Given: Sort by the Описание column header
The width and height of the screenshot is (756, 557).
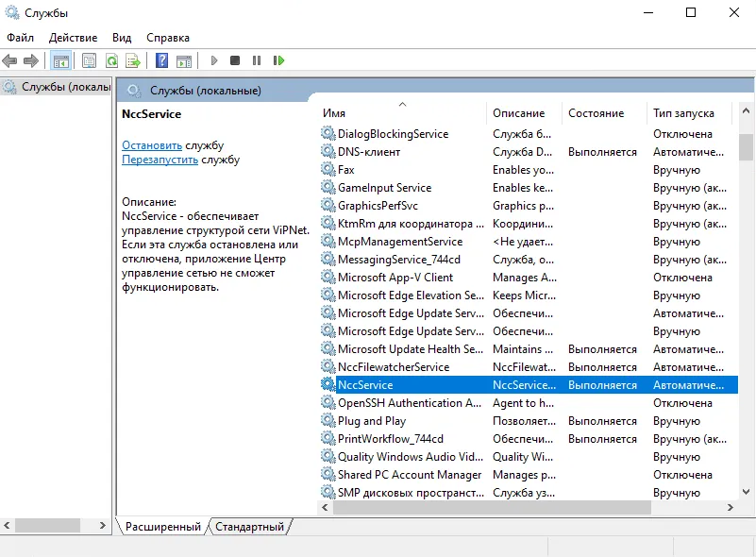Looking at the screenshot, I should 525,113.
